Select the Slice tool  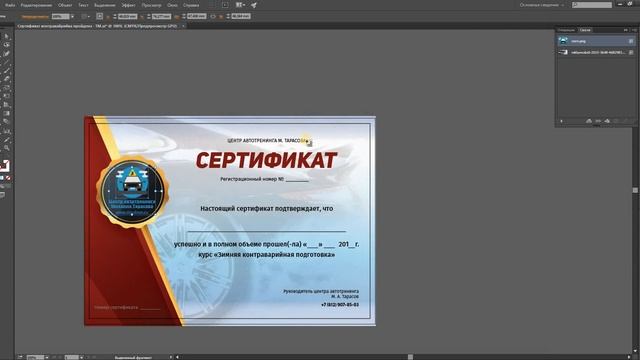point(7,139)
